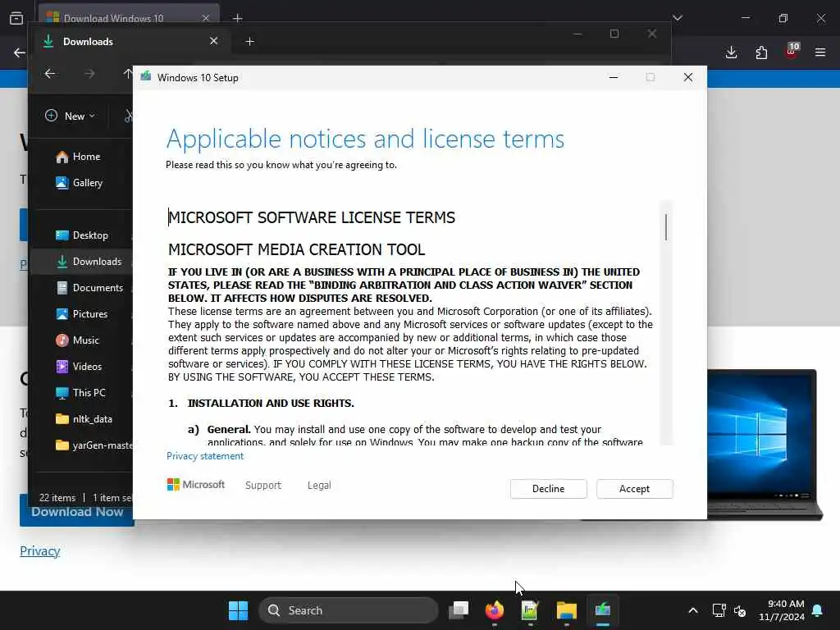Click the license text scrollbar thumb

[666, 227]
